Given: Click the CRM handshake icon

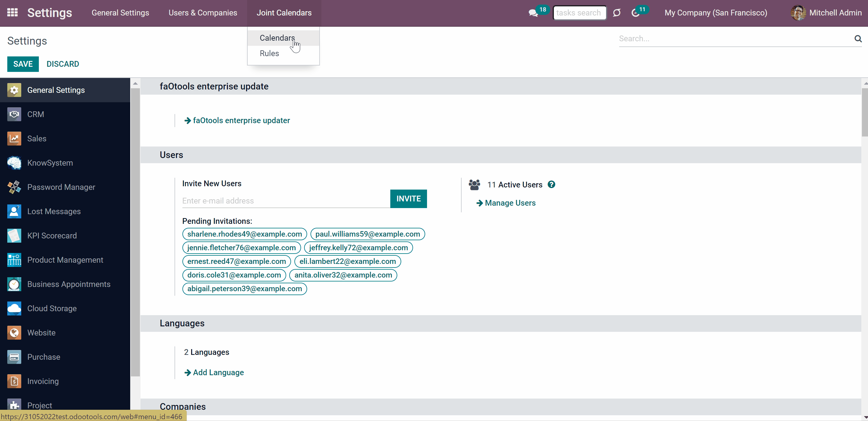Looking at the screenshot, I should 14,114.
